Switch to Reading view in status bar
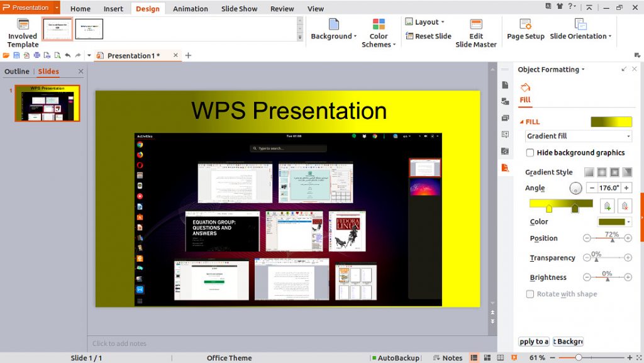The height and width of the screenshot is (363, 644). click(500, 358)
